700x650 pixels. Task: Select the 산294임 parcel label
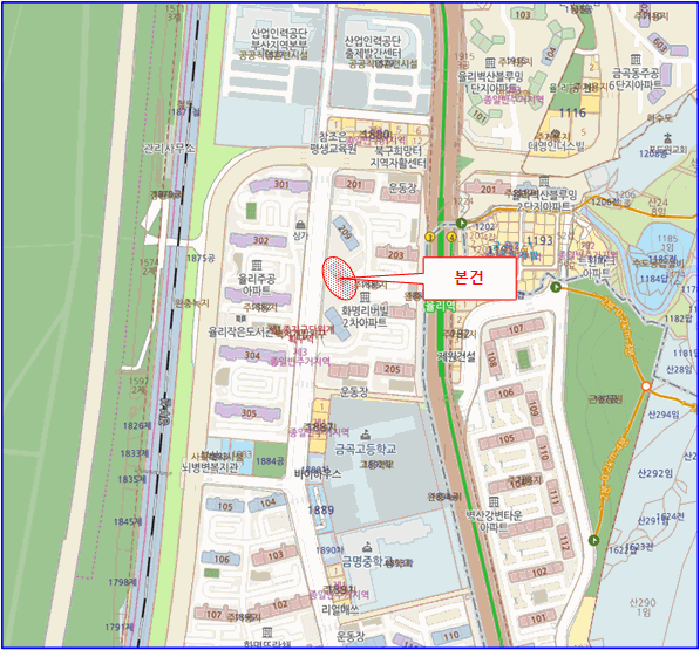[x=663, y=414]
